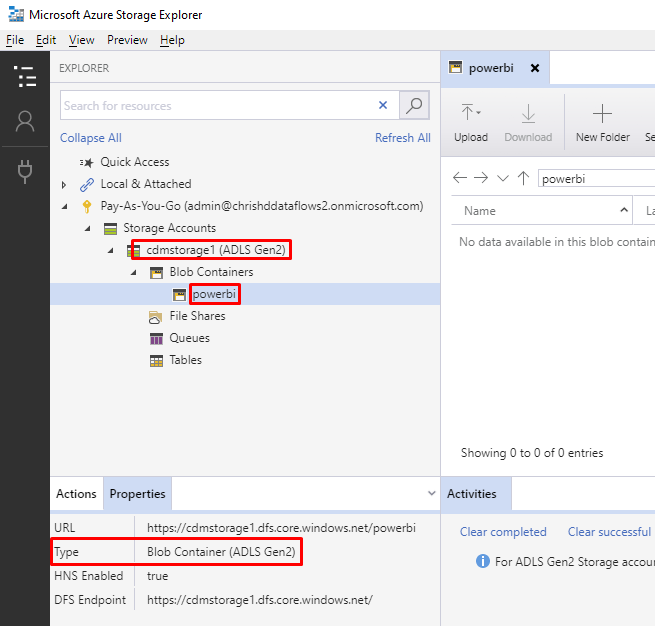Collapse the Pay-As-You-Go subscription node
The height and width of the screenshot is (626, 655).
(x=65, y=206)
